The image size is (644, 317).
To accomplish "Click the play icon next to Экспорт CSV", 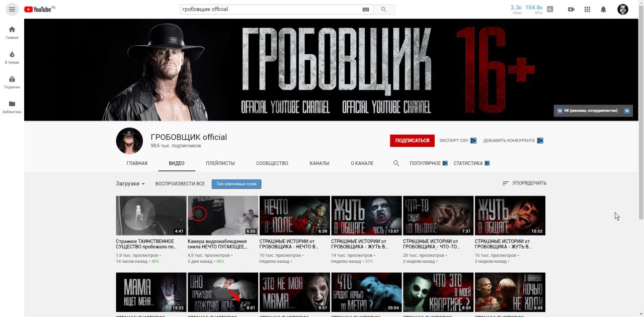I will pos(473,141).
